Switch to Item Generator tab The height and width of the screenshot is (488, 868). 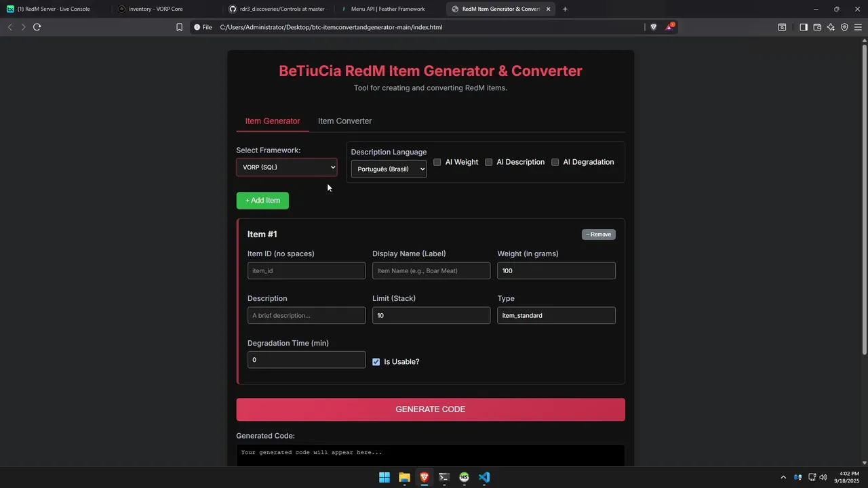click(273, 121)
